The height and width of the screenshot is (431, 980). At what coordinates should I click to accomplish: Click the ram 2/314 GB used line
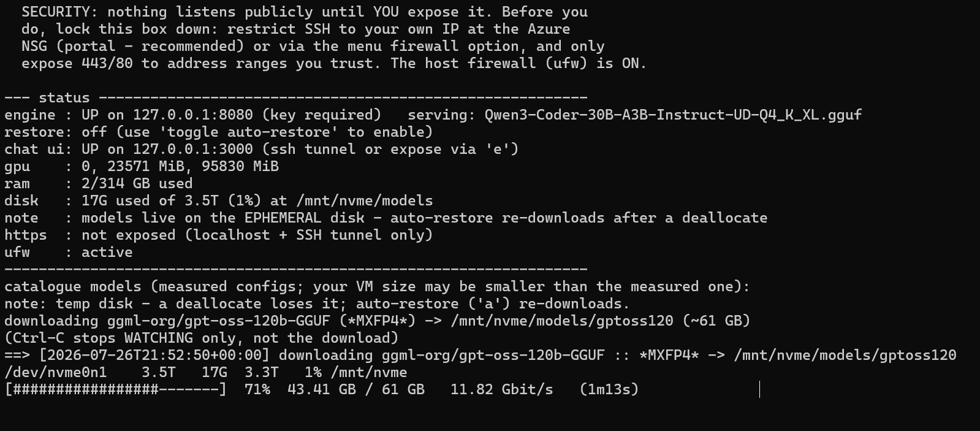pyautogui.click(x=99, y=183)
